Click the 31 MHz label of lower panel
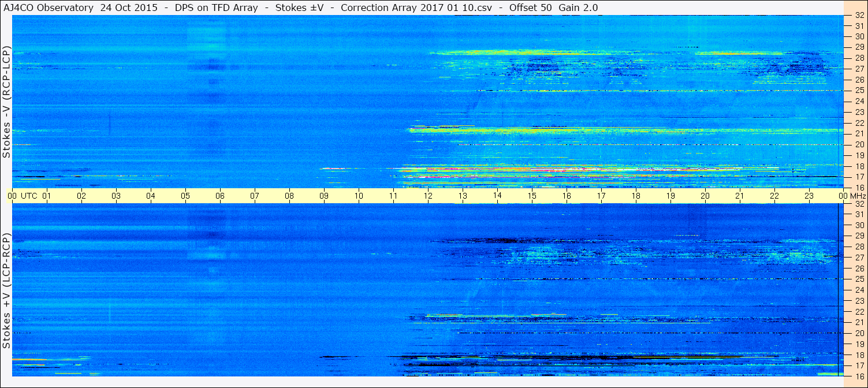Screen dimensions: 868x388 859,215
